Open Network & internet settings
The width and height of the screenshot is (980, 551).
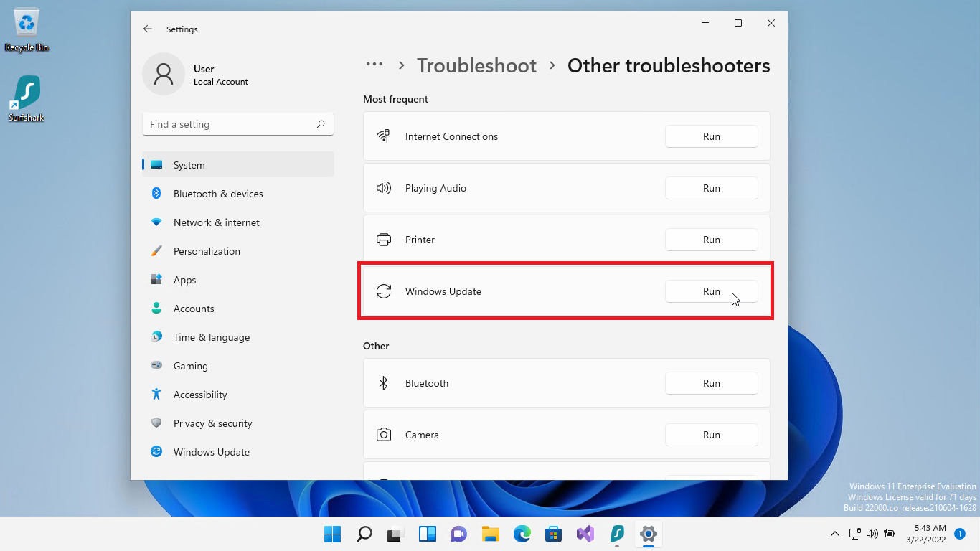point(238,222)
